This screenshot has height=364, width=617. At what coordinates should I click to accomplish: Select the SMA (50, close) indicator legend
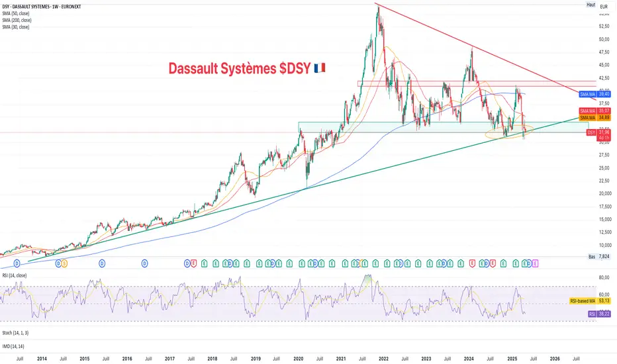pyautogui.click(x=16, y=13)
